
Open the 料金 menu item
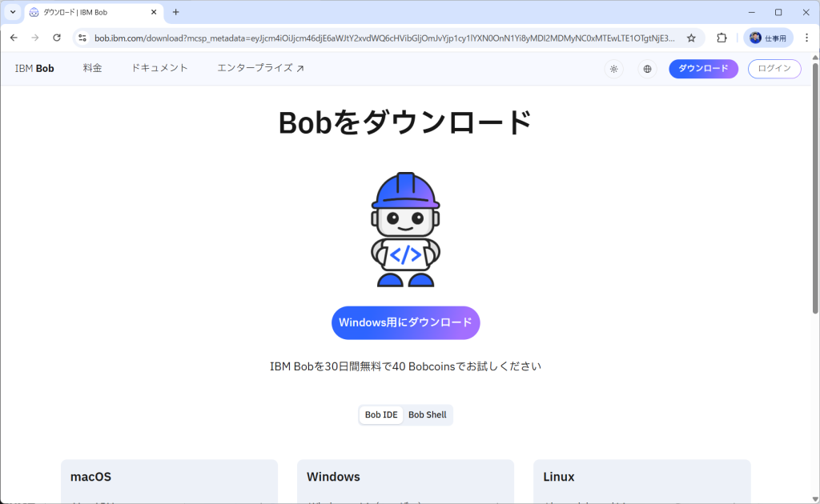[x=92, y=68]
